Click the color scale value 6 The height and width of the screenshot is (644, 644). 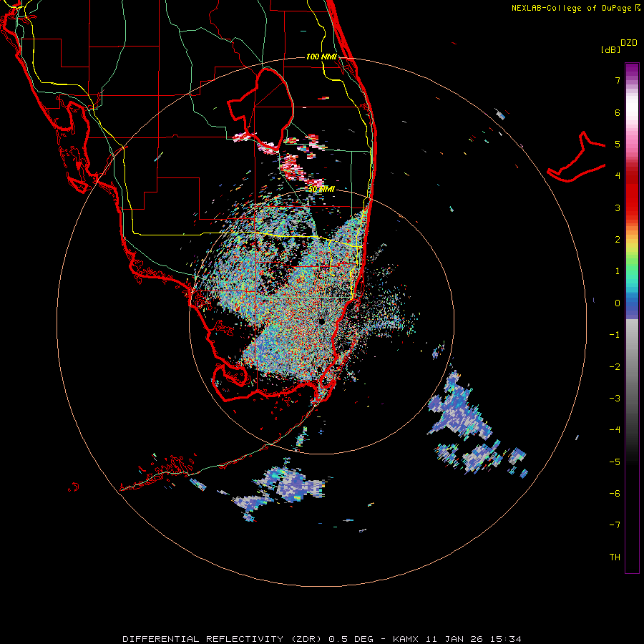618,112
